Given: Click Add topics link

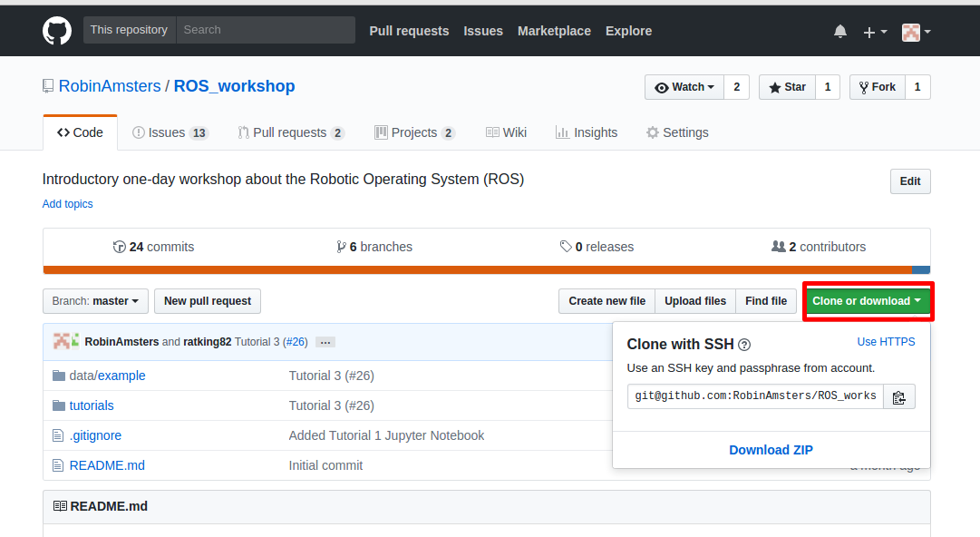Looking at the screenshot, I should pyautogui.click(x=67, y=204).
